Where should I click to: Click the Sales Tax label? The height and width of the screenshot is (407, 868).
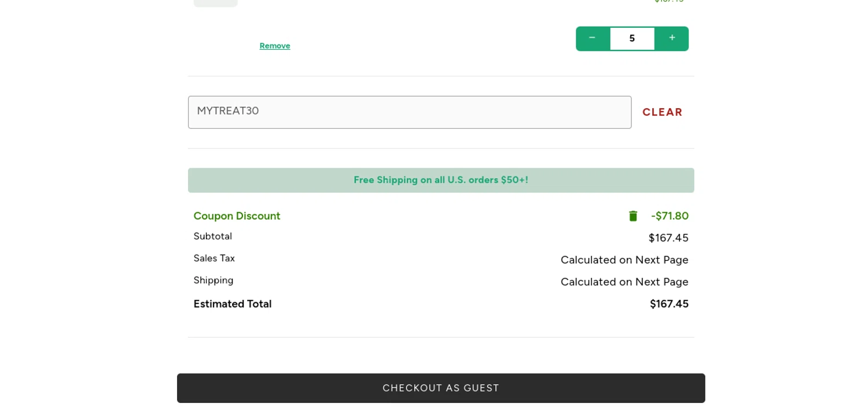pyautogui.click(x=214, y=258)
